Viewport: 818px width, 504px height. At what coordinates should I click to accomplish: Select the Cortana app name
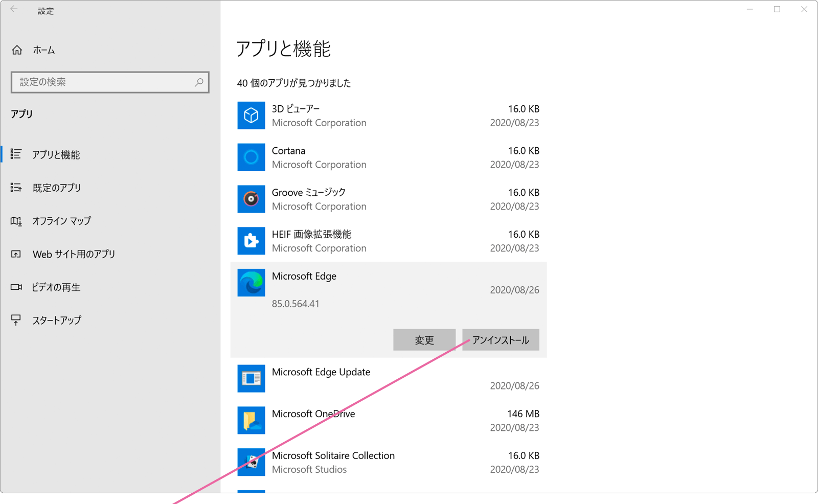(288, 151)
